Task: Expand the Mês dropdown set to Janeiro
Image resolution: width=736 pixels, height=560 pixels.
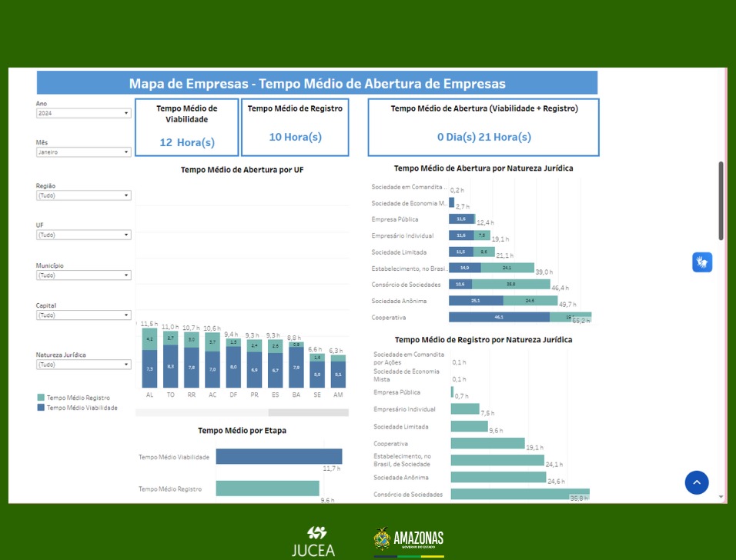Action: [x=83, y=152]
